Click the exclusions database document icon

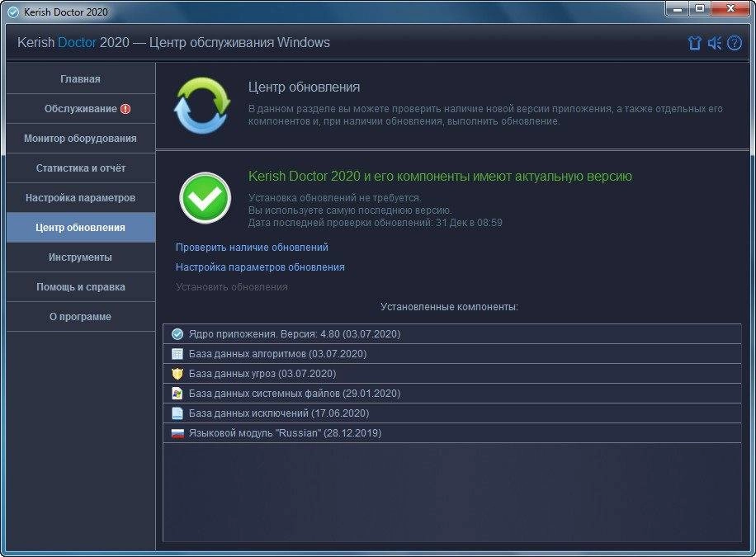pyautogui.click(x=177, y=413)
